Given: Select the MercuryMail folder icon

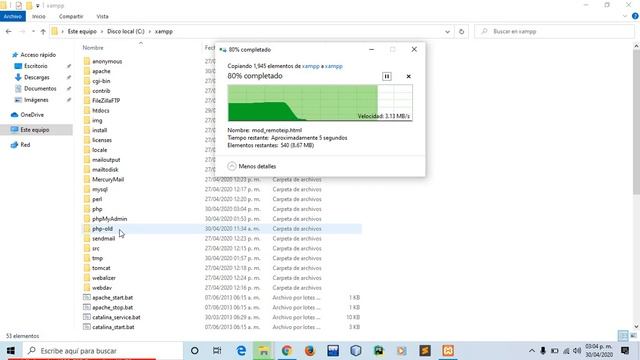Looking at the screenshot, I should click(87, 180).
